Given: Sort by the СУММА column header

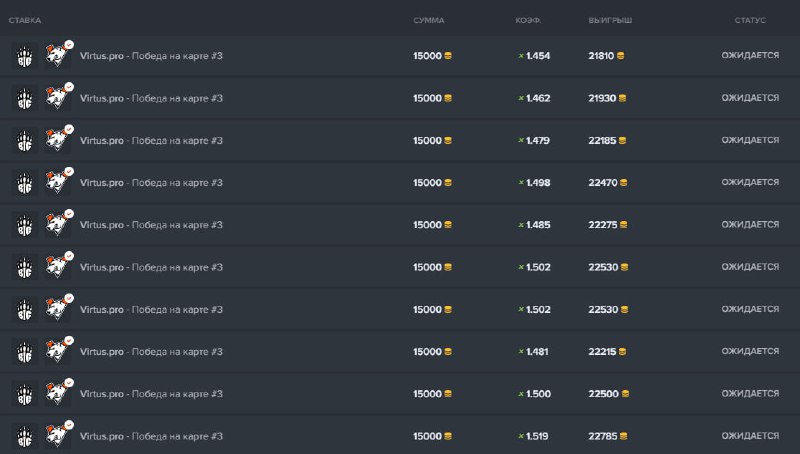Looking at the screenshot, I should (429, 20).
